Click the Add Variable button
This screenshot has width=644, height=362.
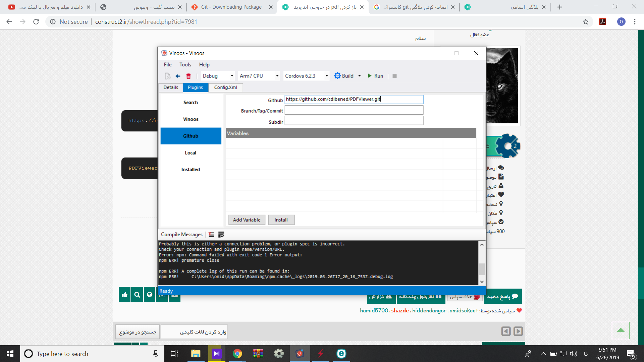point(247,220)
